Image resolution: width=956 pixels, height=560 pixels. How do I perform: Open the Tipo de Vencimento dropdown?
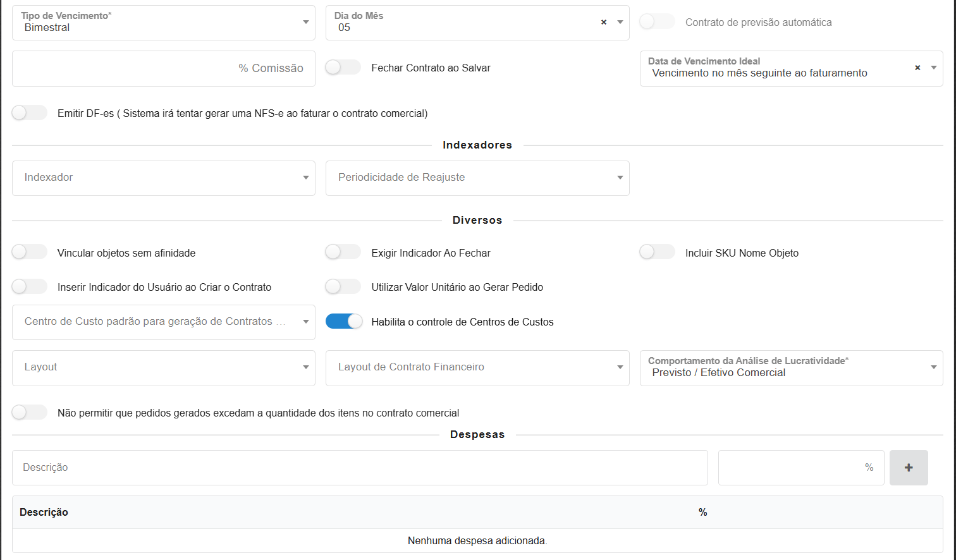coord(163,23)
